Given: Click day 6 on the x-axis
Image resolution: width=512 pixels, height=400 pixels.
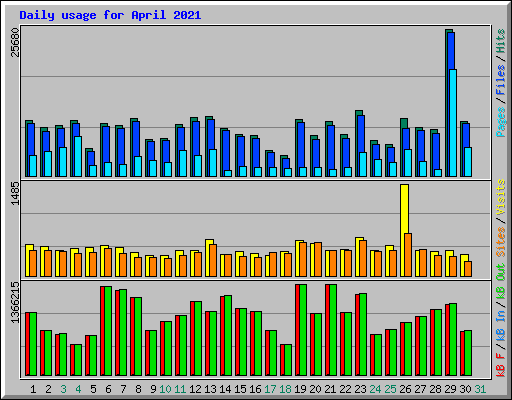Looking at the screenshot, I should (x=108, y=389).
